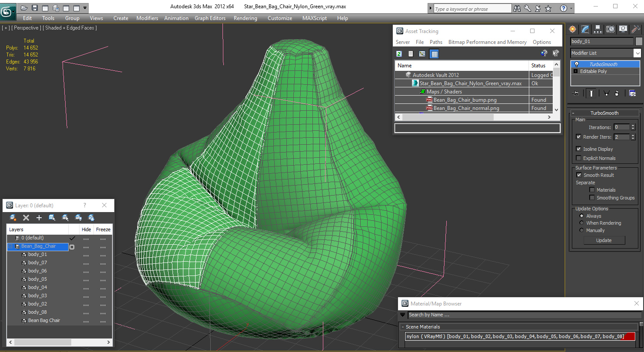
Task: Click Make Unique icon under modifier stack
Action: point(606,93)
